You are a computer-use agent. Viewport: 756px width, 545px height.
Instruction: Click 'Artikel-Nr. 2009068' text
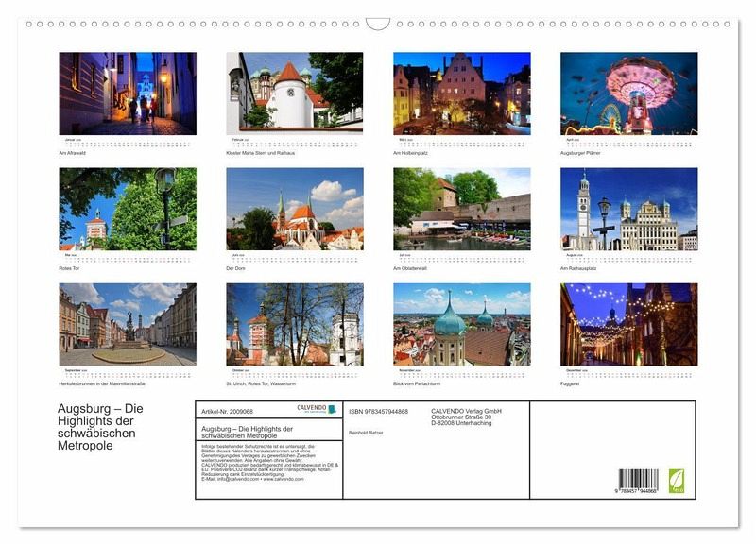227,412
